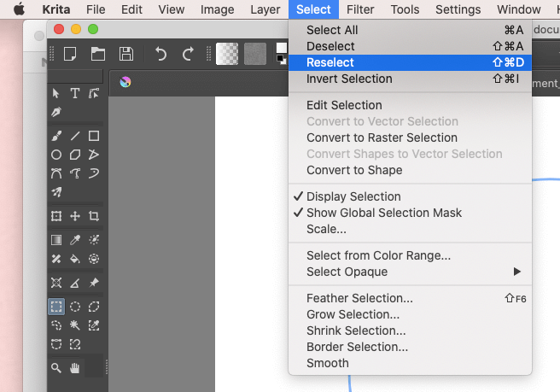The height and width of the screenshot is (392, 560).
Task: Click the Undo arrow in toolbar
Action: (x=160, y=54)
